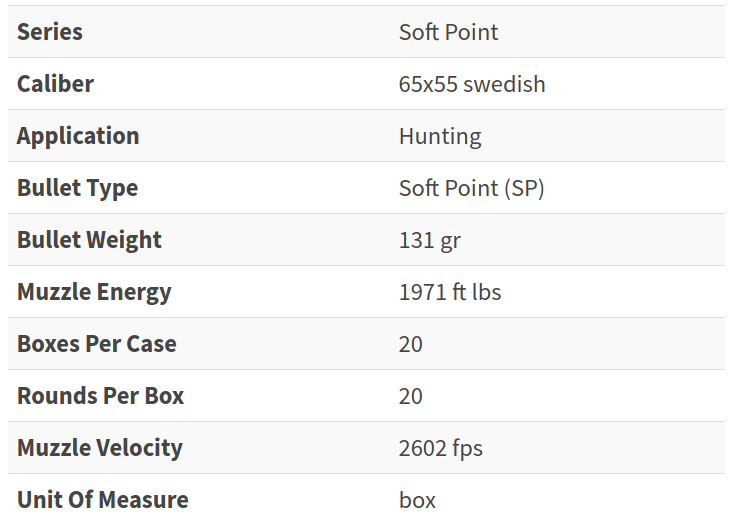Select the Soft Point (SP) value
Screen dimensions: 738x532
point(472,188)
